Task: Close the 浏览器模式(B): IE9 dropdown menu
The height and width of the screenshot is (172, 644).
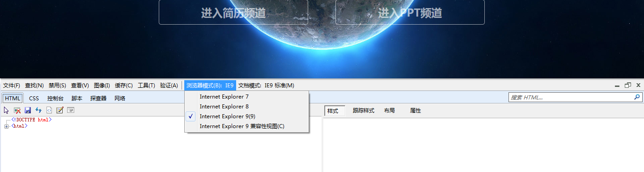Action: pyautogui.click(x=210, y=86)
